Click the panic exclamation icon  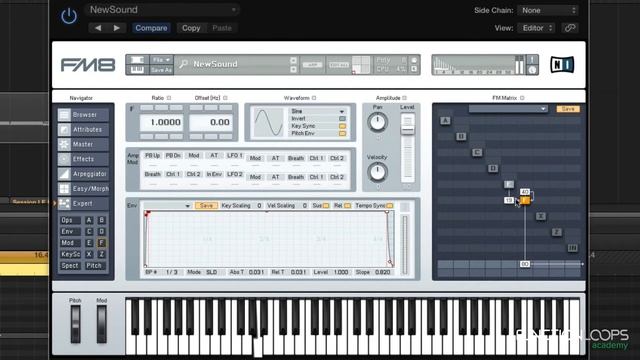click(x=532, y=60)
